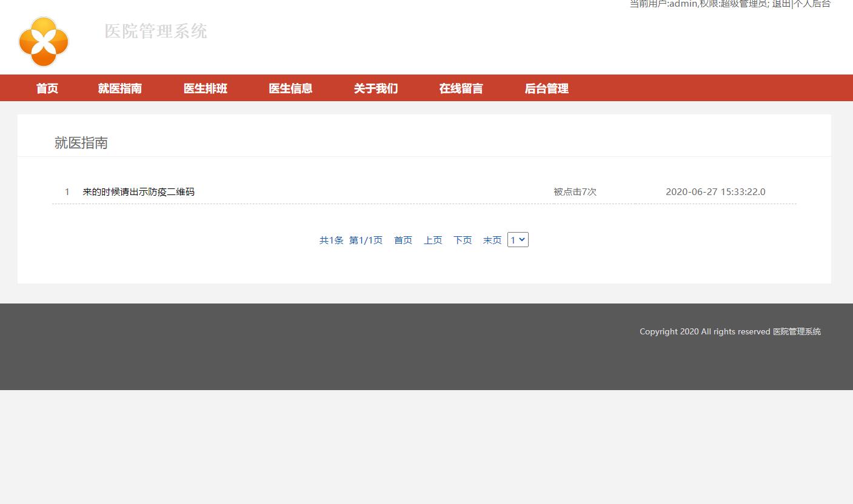Open the 首页 navigation menu item
The height and width of the screenshot is (504, 853).
(x=47, y=88)
